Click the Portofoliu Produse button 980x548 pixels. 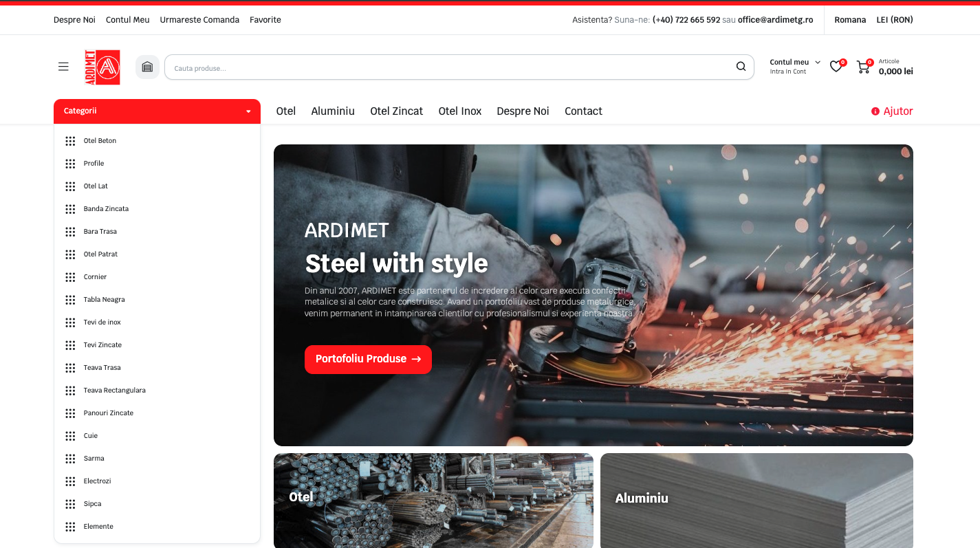pos(368,360)
